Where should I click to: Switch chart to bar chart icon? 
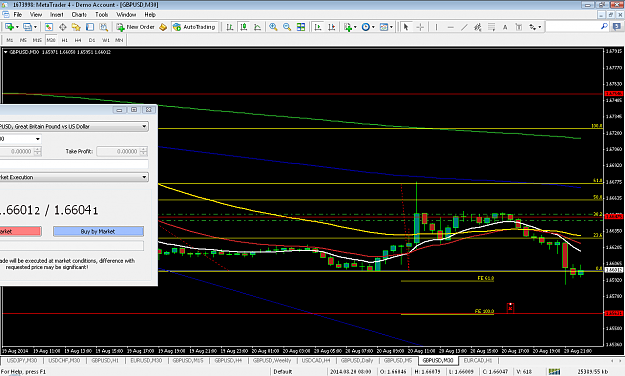[x=230, y=27]
